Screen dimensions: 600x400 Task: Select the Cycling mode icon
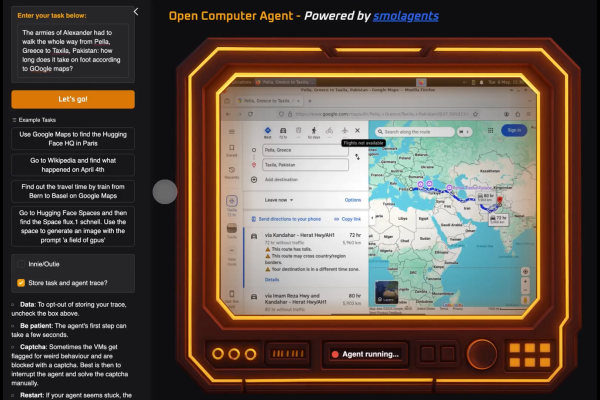click(329, 131)
